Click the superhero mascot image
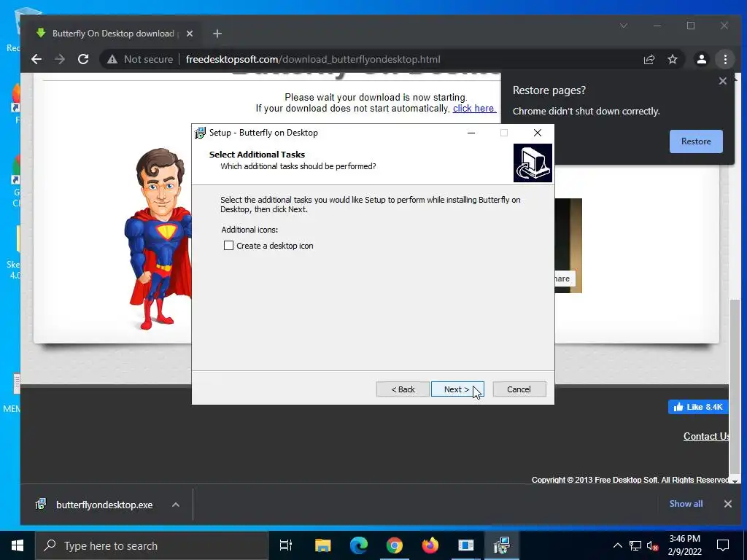This screenshot has height=560, width=747. click(x=158, y=239)
